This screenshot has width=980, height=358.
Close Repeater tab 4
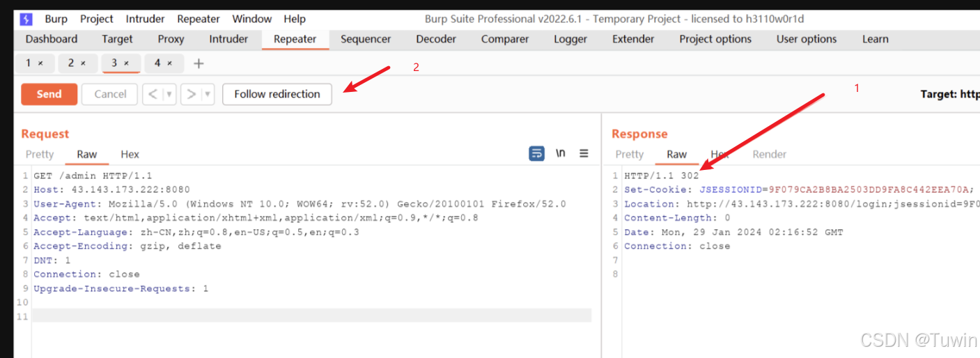[x=169, y=63]
